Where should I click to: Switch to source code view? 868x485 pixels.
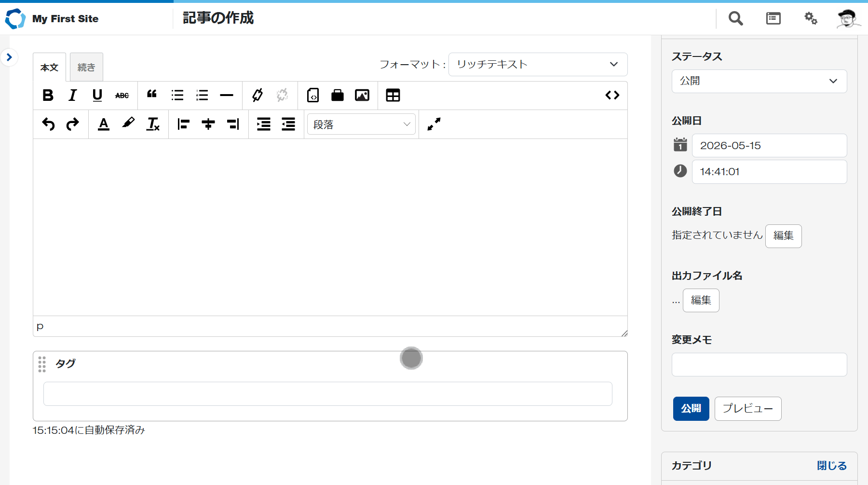point(612,95)
